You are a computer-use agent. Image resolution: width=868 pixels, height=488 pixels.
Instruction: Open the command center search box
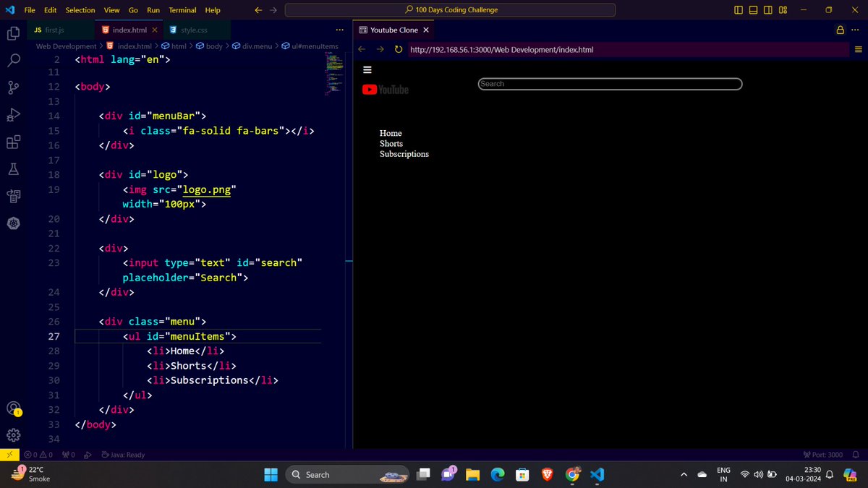(x=451, y=10)
